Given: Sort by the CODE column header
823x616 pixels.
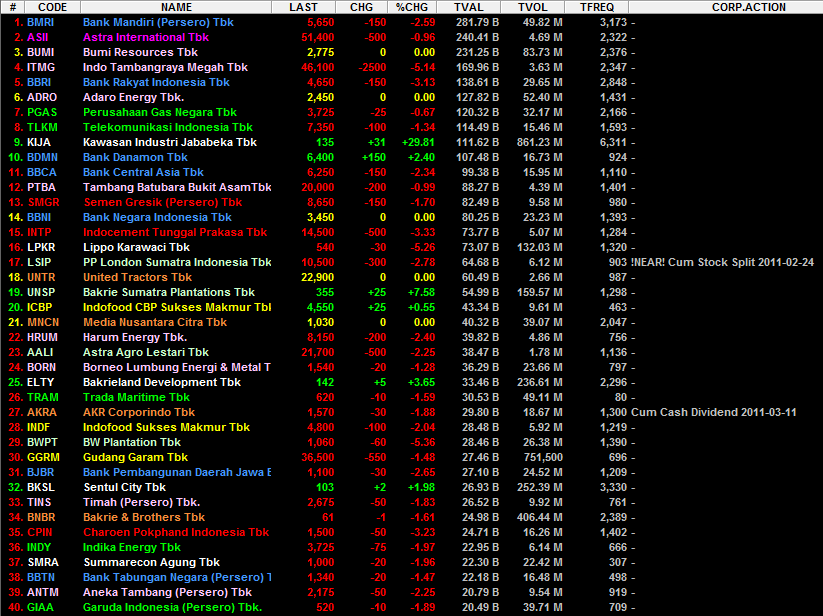Looking at the screenshot, I should [x=52, y=7].
